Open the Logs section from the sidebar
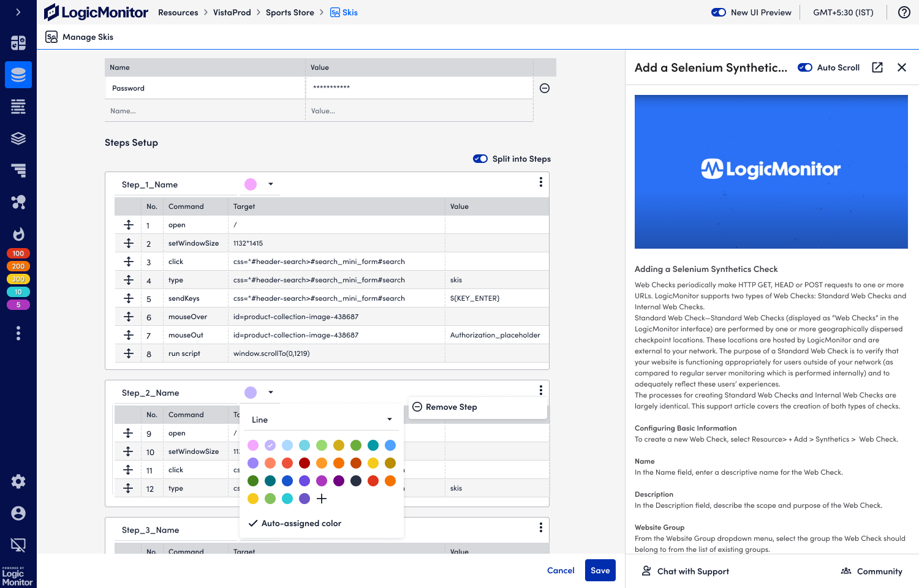Image resolution: width=919 pixels, height=588 pixels. point(18,107)
